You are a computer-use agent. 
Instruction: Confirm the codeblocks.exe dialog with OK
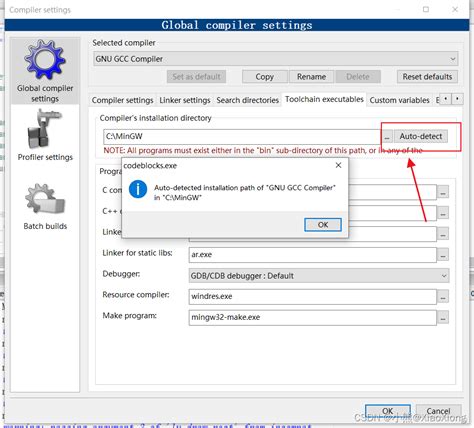click(323, 225)
